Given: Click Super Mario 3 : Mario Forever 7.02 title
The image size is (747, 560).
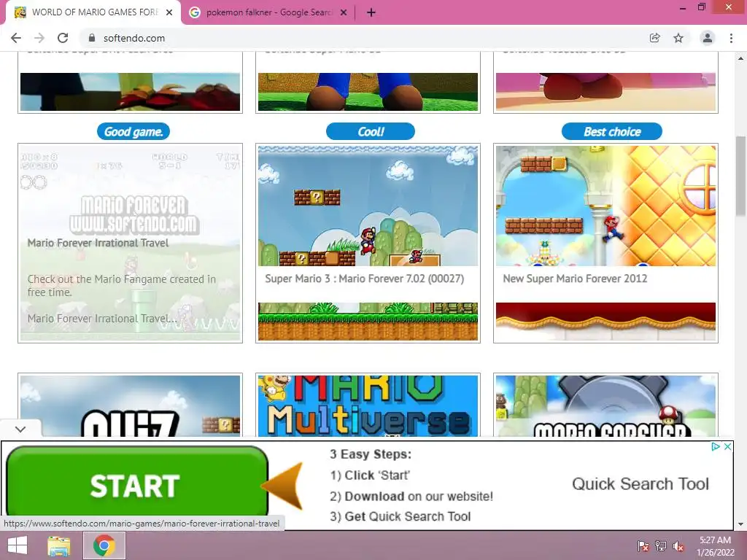Looking at the screenshot, I should 365,279.
